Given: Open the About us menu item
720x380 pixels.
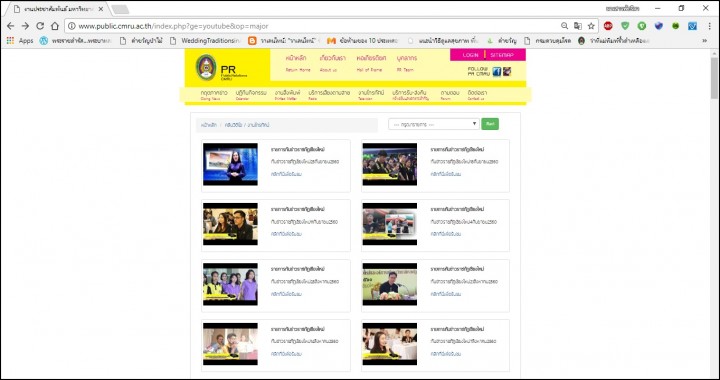Looking at the screenshot, I should pos(332,63).
